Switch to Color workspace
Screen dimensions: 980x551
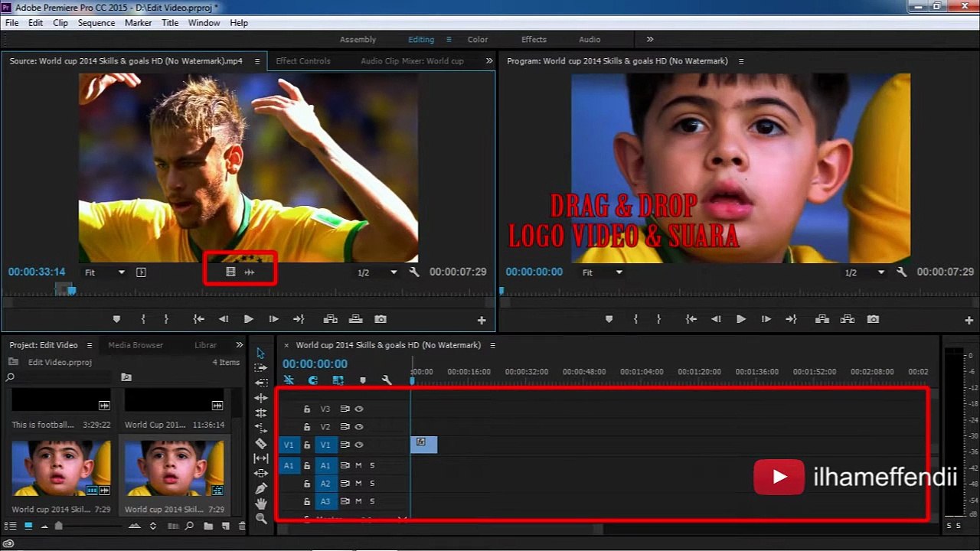[478, 40]
